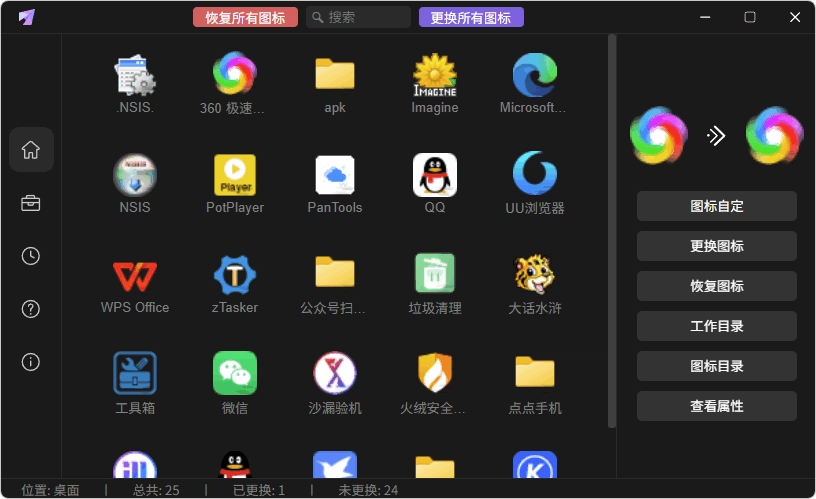Click the original icon preview thumbnail
The image size is (816, 499).
(x=659, y=136)
